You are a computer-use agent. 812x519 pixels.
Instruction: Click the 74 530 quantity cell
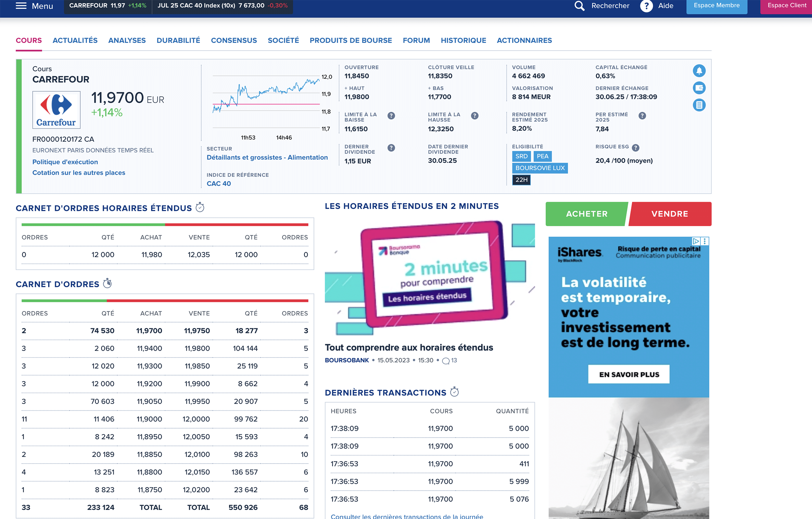[x=102, y=331]
